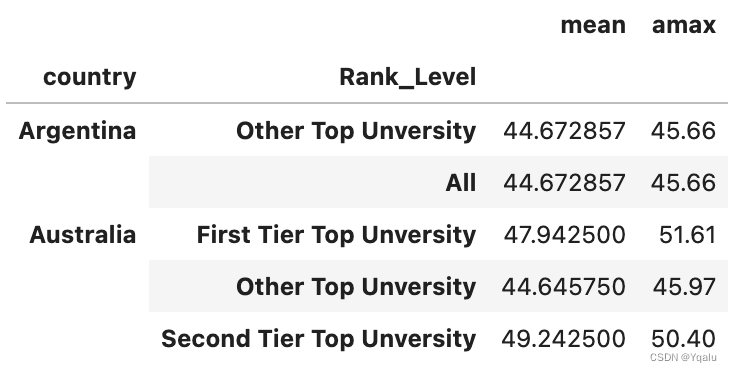Click the mean column header

pyautogui.click(x=593, y=25)
